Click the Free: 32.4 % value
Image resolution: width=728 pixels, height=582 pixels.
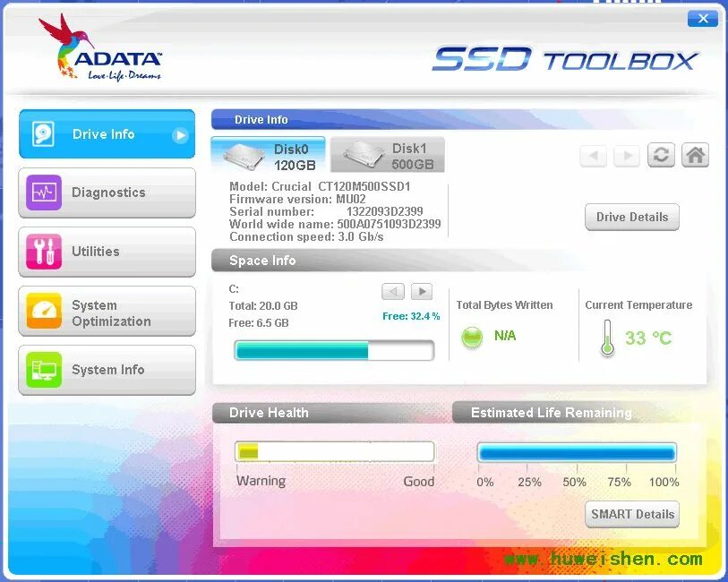click(411, 316)
